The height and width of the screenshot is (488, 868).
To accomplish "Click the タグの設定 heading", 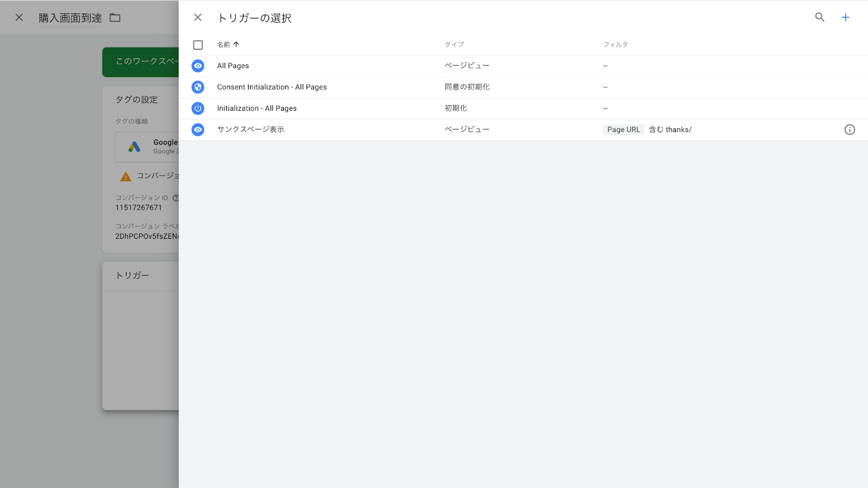I will [136, 100].
